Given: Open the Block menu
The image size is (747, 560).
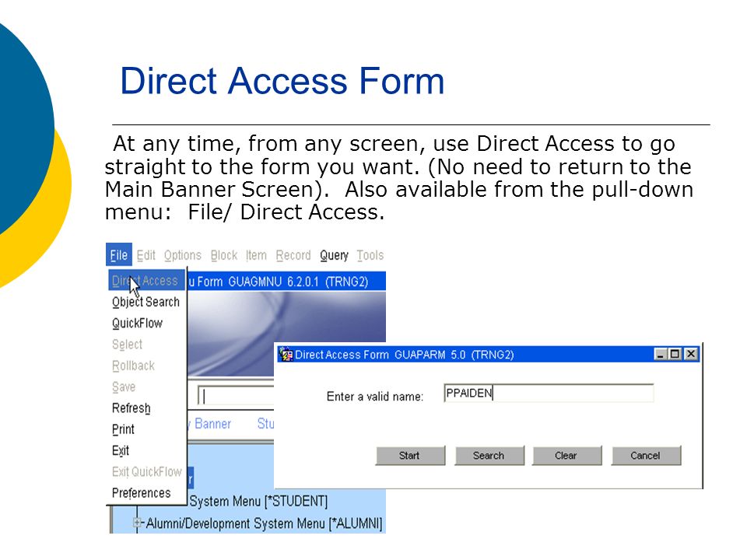Looking at the screenshot, I should pos(224,255).
